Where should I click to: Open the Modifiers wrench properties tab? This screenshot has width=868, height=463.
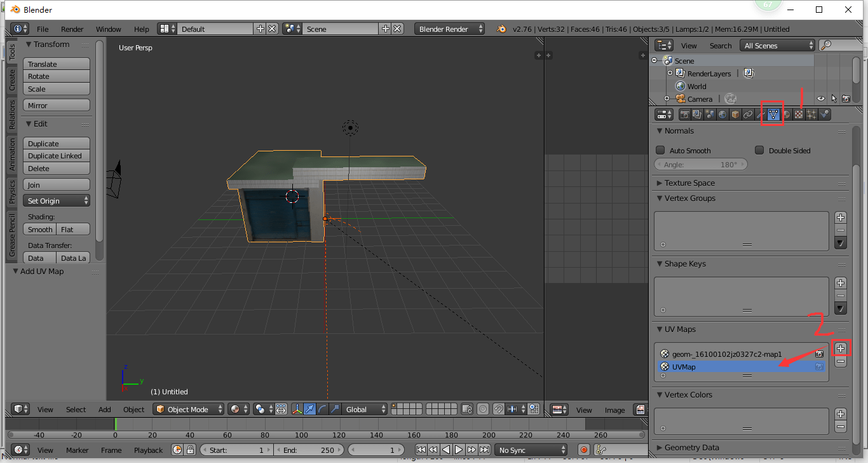pos(759,114)
